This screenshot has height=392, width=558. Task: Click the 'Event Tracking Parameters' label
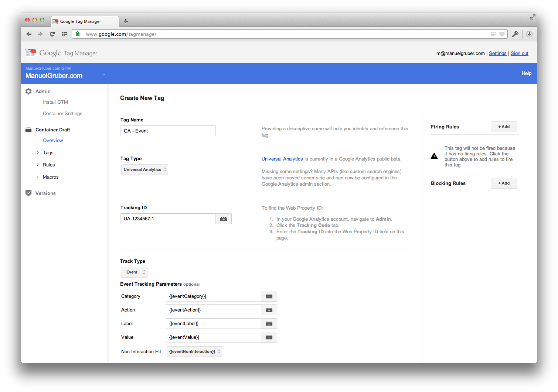[151, 284]
